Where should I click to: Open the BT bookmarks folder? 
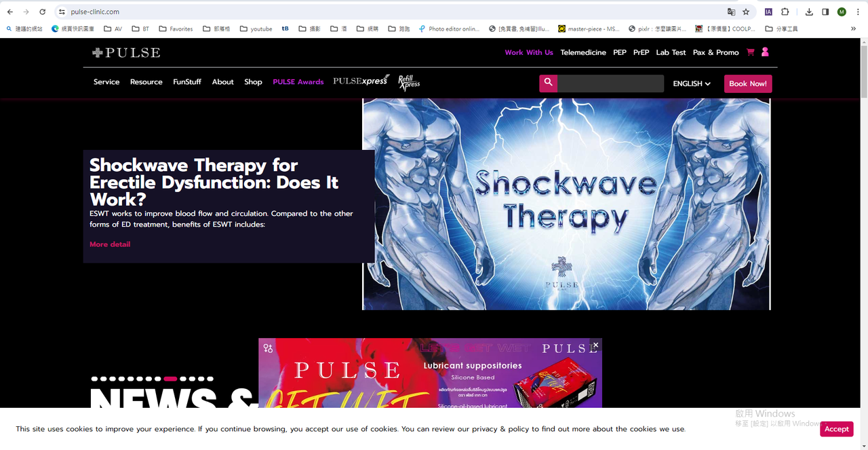click(141, 29)
